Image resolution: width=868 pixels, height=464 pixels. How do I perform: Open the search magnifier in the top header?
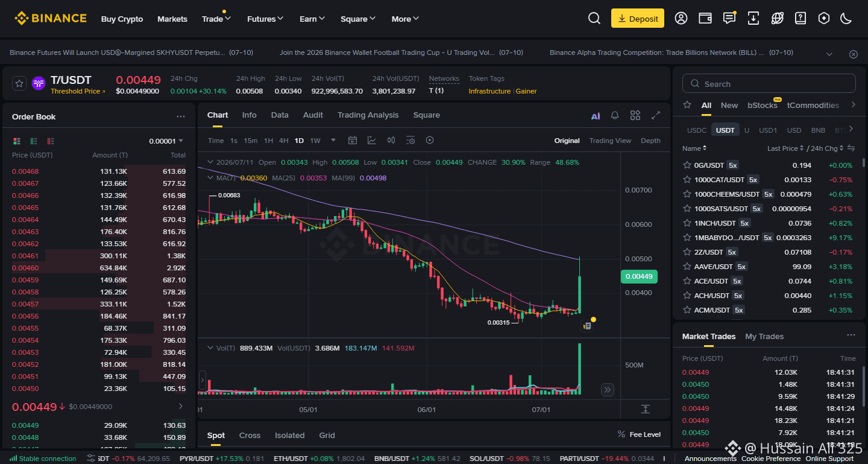[594, 19]
